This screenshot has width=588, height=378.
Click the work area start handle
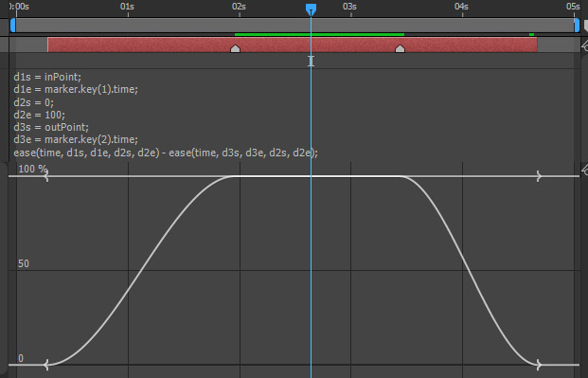coord(12,26)
